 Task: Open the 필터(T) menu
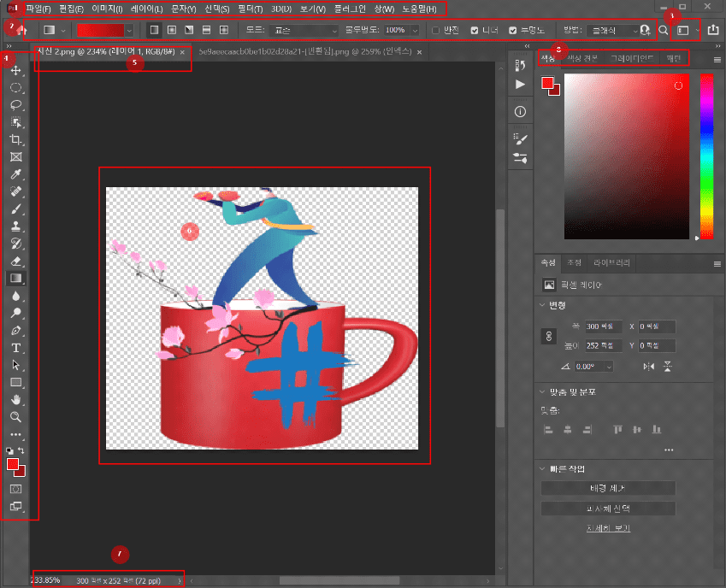coord(250,9)
